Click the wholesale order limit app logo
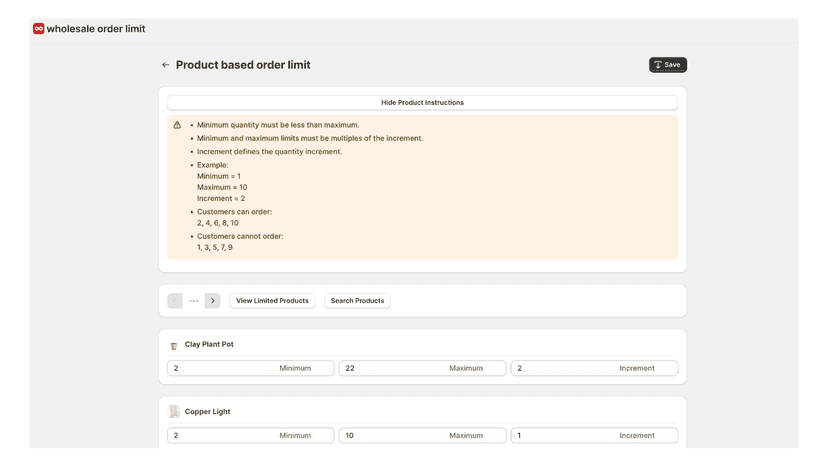 [39, 29]
